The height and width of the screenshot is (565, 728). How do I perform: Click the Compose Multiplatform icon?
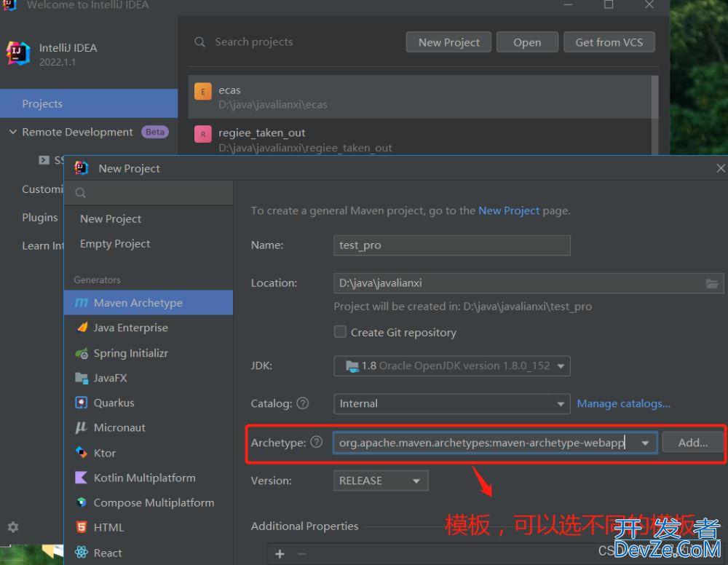[82, 502]
